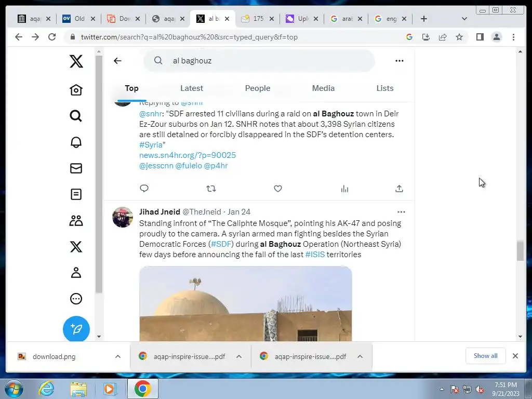Open more options on Jihad Jneid tweet
The height and width of the screenshot is (399, 532).
pyautogui.click(x=401, y=212)
